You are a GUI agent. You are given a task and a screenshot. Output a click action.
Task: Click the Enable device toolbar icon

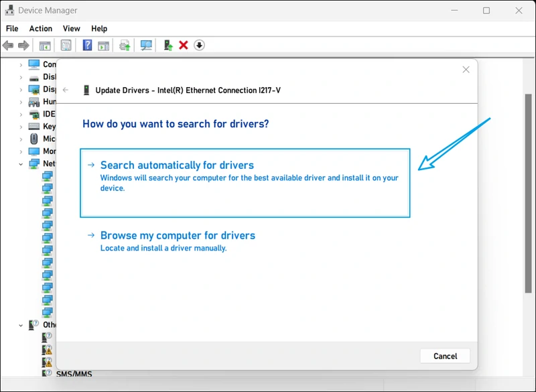pyautogui.click(x=168, y=45)
